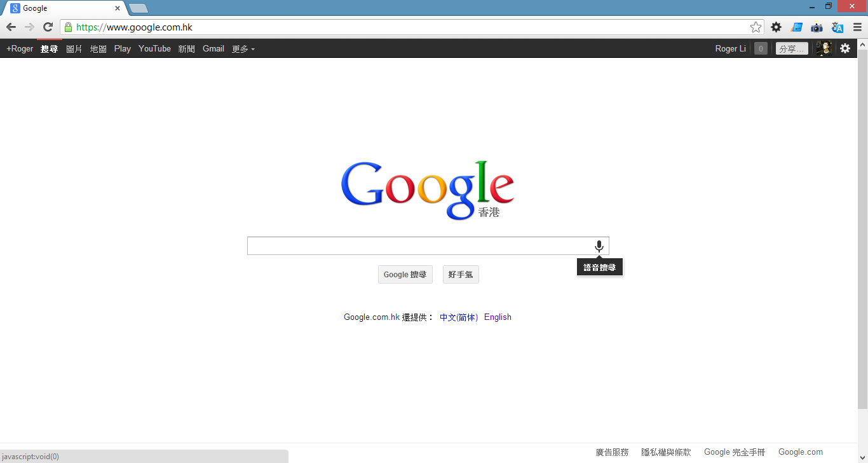Open the 隱私權與條款 footer link
Image resolution: width=868 pixels, height=463 pixels.
point(666,452)
